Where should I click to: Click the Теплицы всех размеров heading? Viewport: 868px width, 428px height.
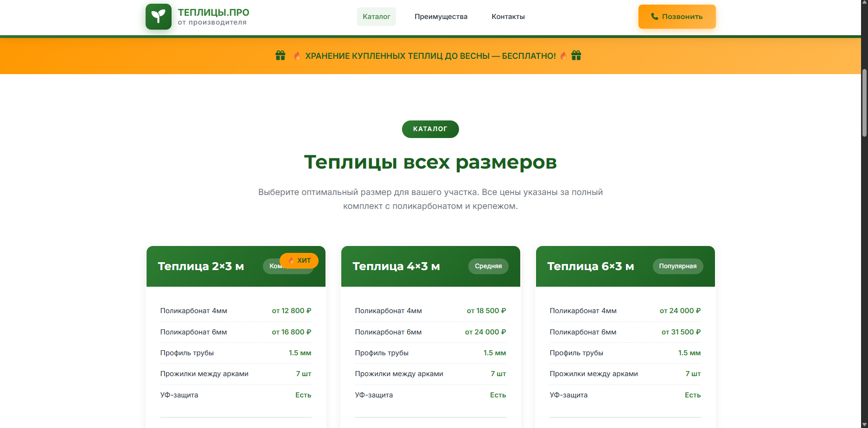430,162
